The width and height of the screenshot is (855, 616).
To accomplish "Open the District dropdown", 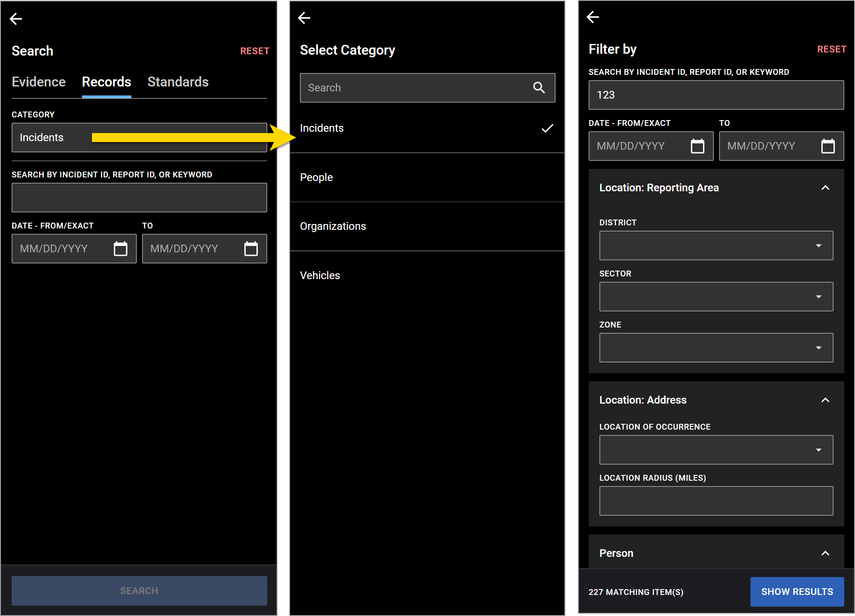I will (716, 246).
